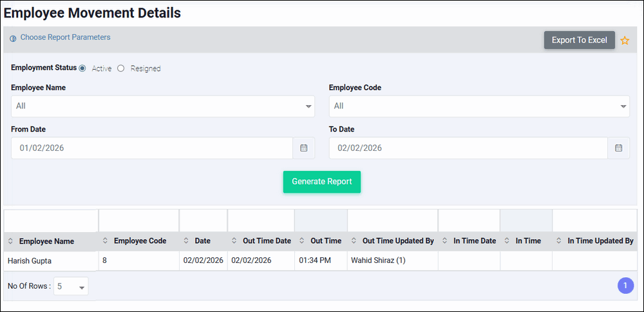Select the Harish Gupta row
This screenshot has height=312, width=644.
click(30, 261)
